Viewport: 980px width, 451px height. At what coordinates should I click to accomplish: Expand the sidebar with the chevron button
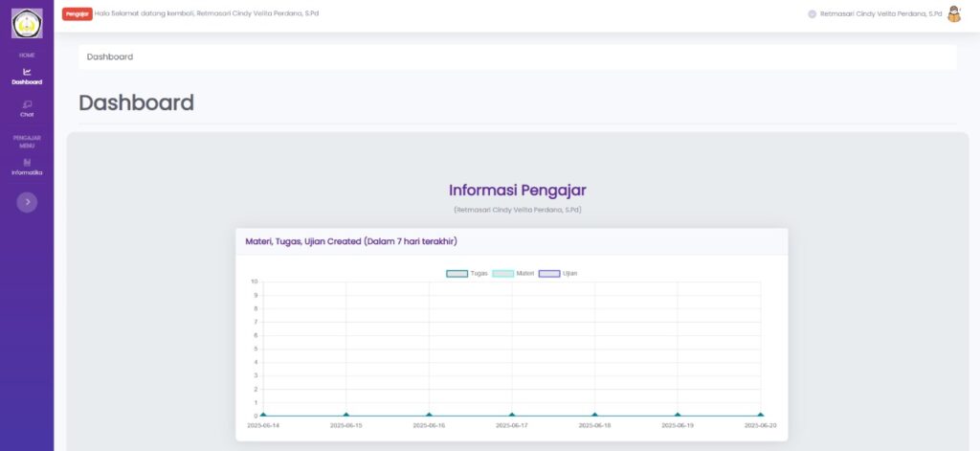point(27,202)
